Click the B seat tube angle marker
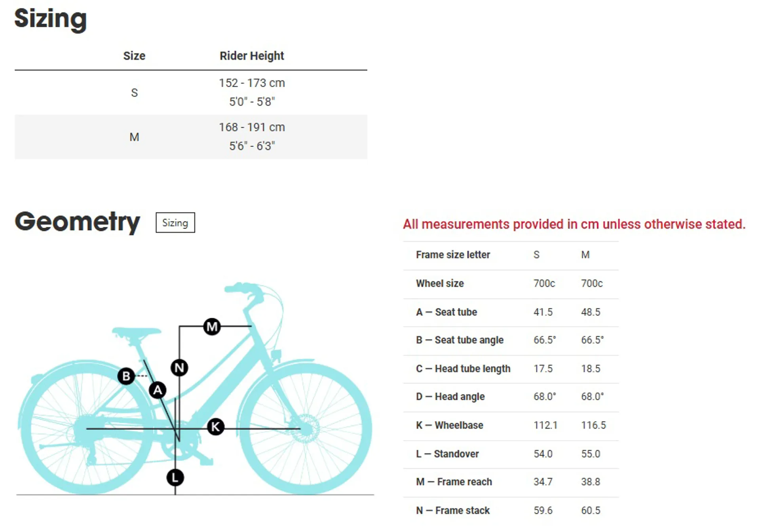 [x=126, y=376]
